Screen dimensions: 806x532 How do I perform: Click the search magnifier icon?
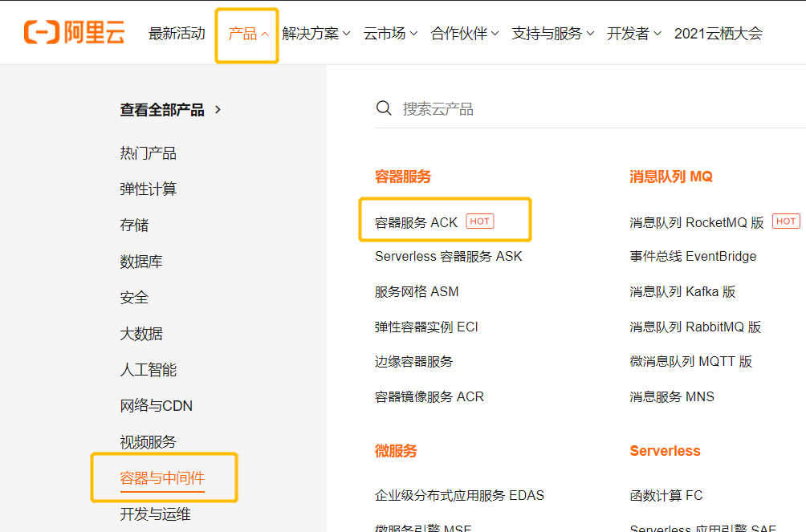[x=384, y=108]
